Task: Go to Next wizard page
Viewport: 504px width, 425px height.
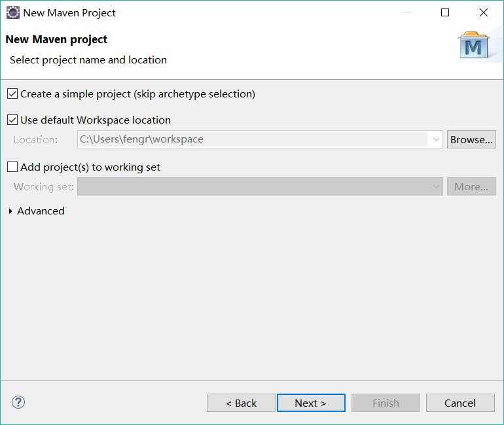Action: click(x=311, y=403)
